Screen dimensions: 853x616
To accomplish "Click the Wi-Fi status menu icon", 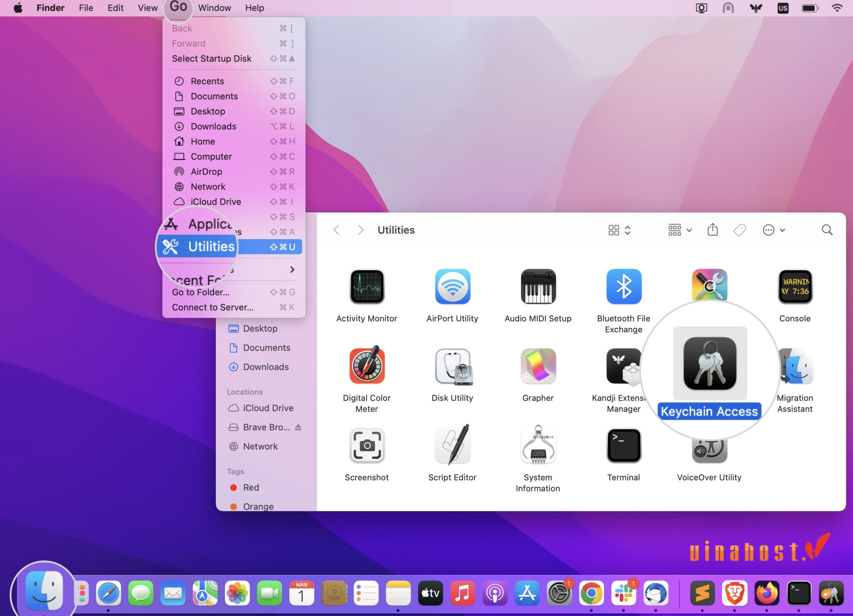I will [x=837, y=8].
